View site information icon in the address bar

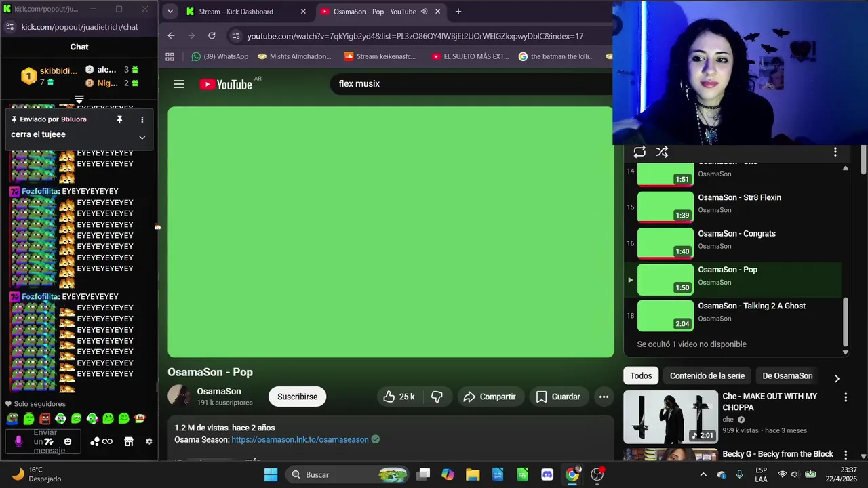[x=235, y=36]
